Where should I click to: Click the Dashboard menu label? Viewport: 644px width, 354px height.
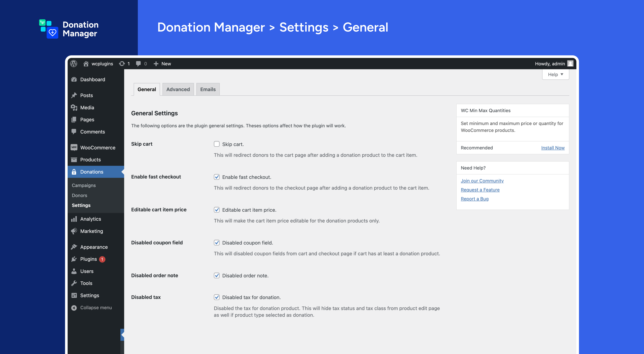[x=93, y=79]
